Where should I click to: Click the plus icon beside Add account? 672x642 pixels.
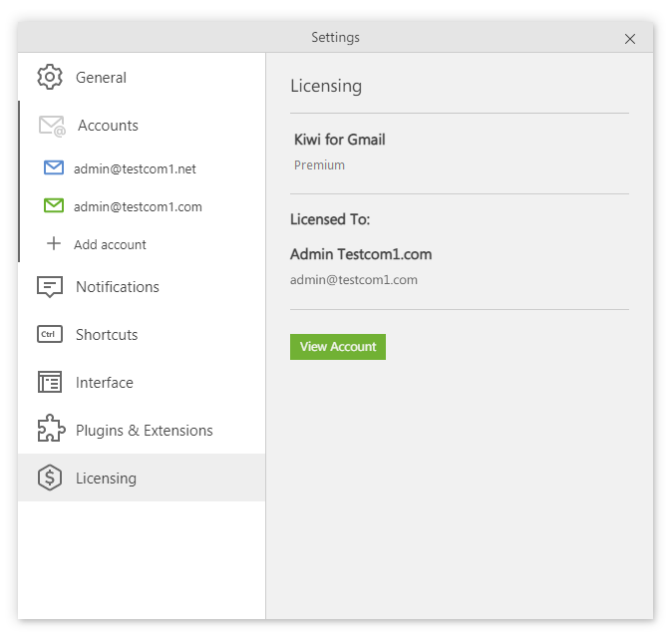pos(54,244)
